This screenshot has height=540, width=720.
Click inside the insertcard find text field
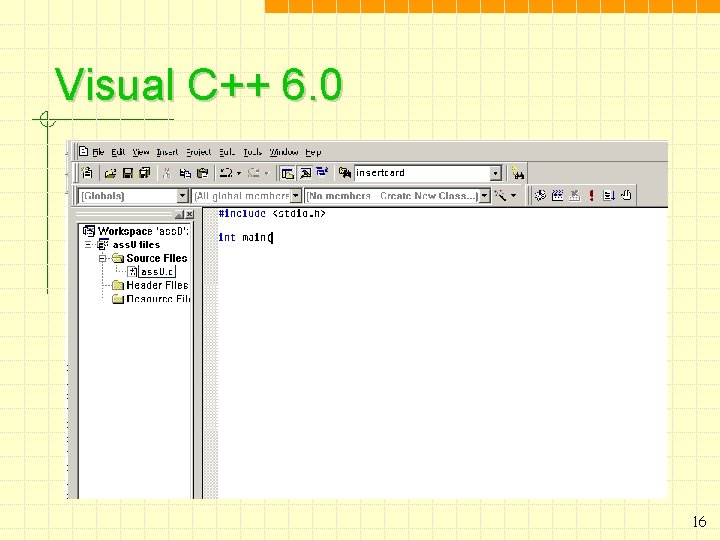(422, 173)
